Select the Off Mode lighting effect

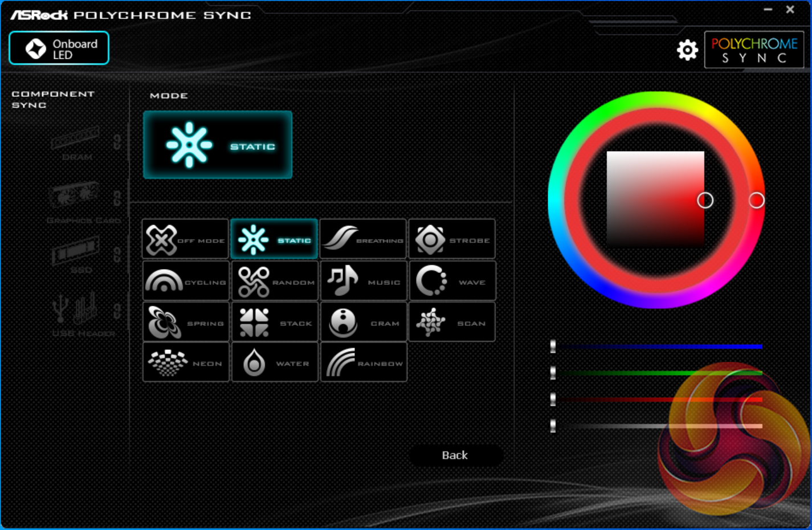tap(185, 239)
